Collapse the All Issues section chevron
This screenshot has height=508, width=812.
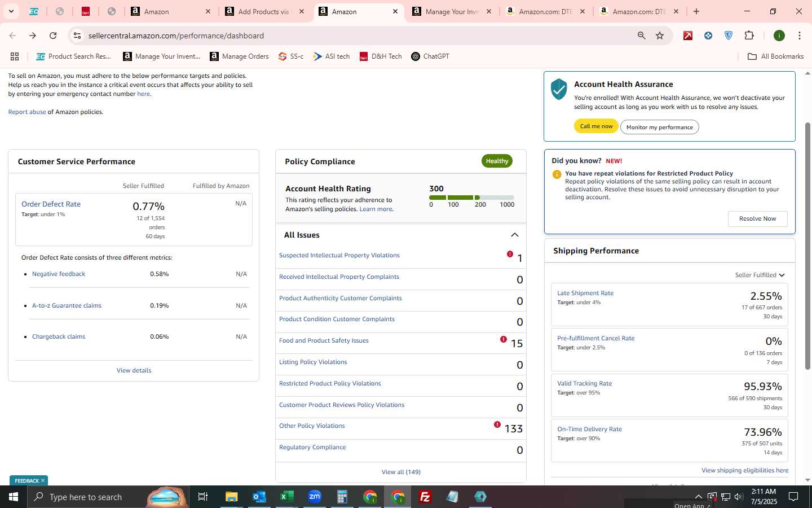click(x=514, y=235)
